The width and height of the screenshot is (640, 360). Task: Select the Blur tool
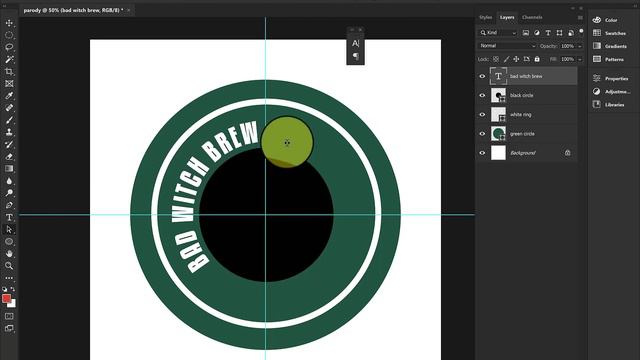(x=9, y=181)
